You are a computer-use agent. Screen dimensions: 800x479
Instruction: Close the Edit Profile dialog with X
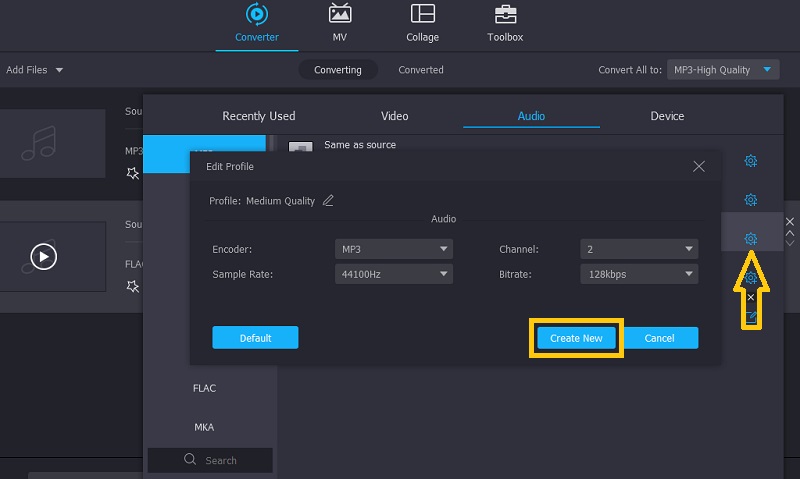pyautogui.click(x=699, y=166)
